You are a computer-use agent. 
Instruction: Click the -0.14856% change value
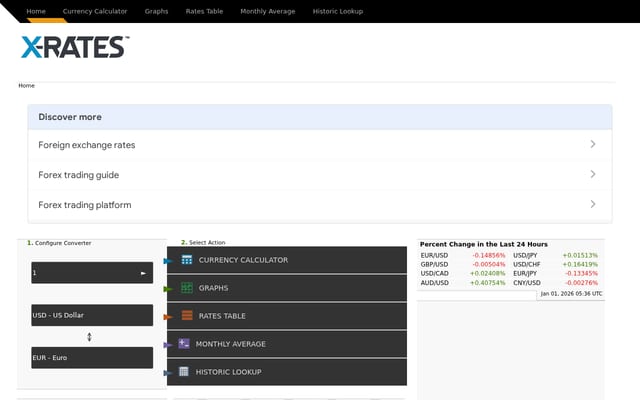tap(489, 256)
